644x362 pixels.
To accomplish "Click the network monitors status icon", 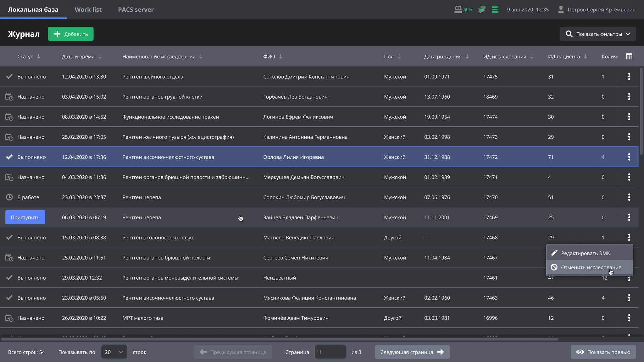I will point(481,9).
